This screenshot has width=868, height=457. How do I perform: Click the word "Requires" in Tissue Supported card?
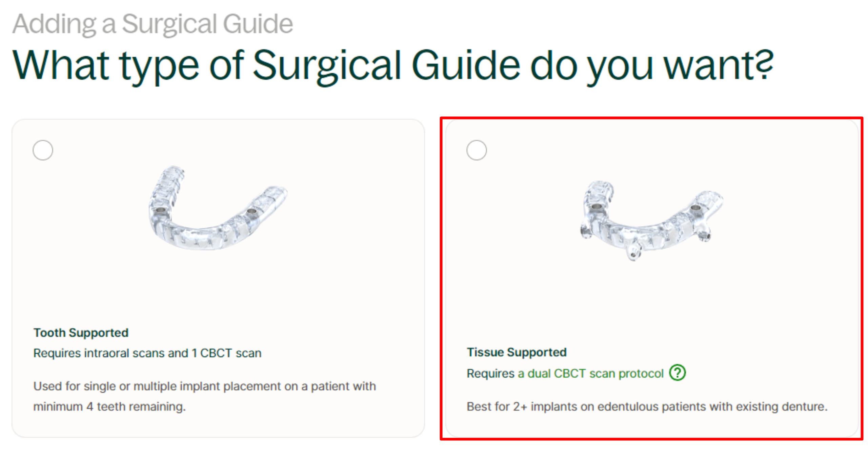coord(490,373)
